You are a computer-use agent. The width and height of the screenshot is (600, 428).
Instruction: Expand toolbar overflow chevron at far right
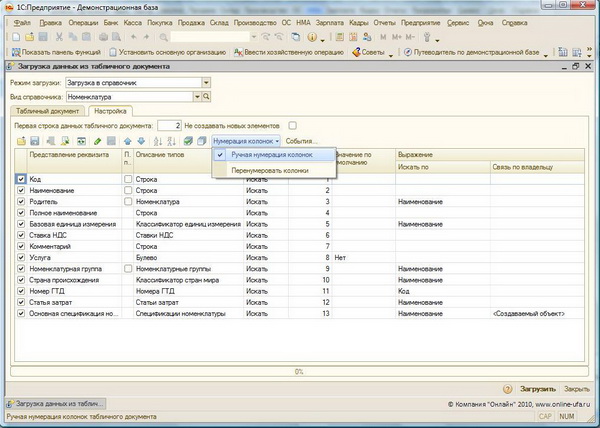click(589, 52)
